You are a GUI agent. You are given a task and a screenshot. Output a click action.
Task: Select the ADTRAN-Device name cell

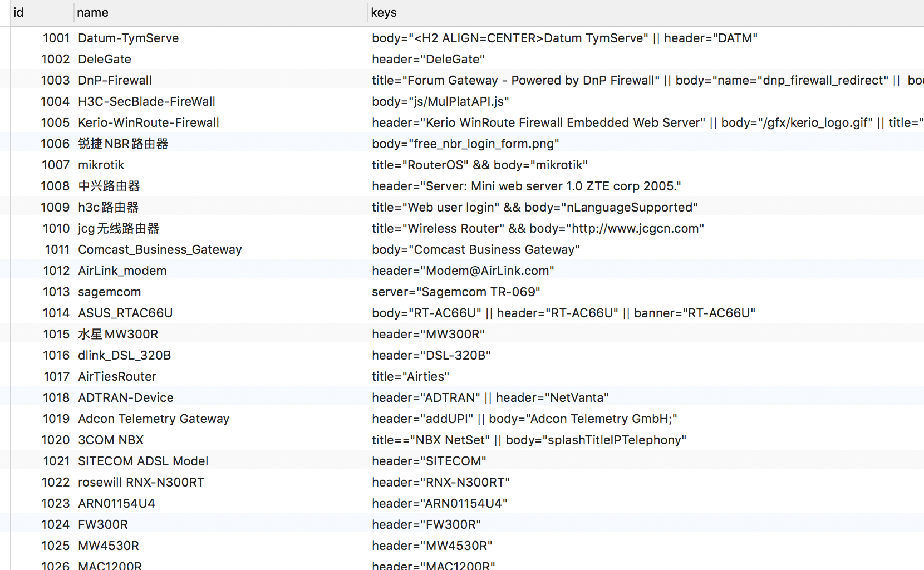tap(221, 397)
